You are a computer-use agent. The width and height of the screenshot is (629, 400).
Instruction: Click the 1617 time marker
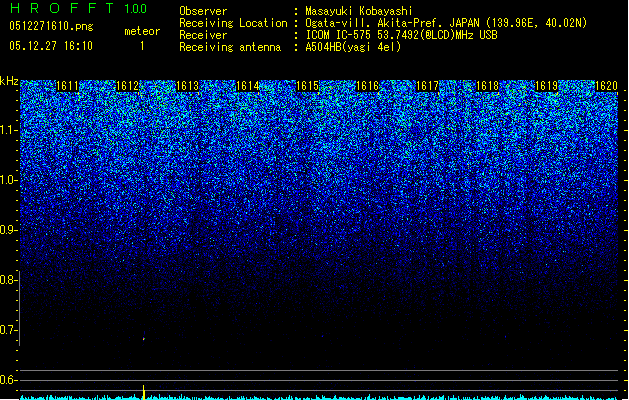click(x=427, y=86)
